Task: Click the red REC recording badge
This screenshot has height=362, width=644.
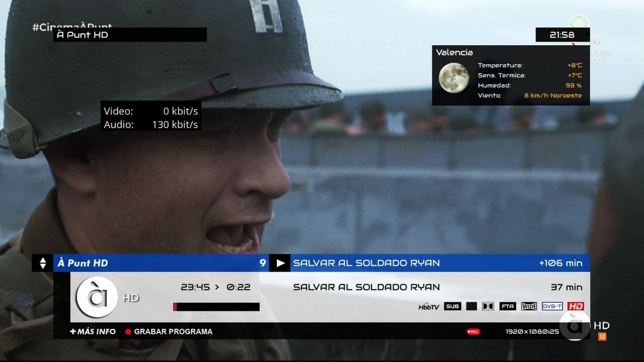Action: point(473,332)
